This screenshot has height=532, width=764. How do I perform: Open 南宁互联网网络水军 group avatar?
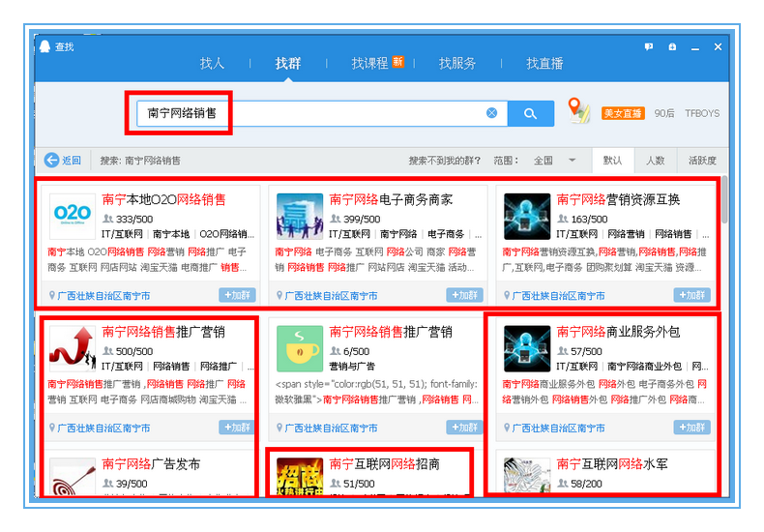click(x=527, y=476)
